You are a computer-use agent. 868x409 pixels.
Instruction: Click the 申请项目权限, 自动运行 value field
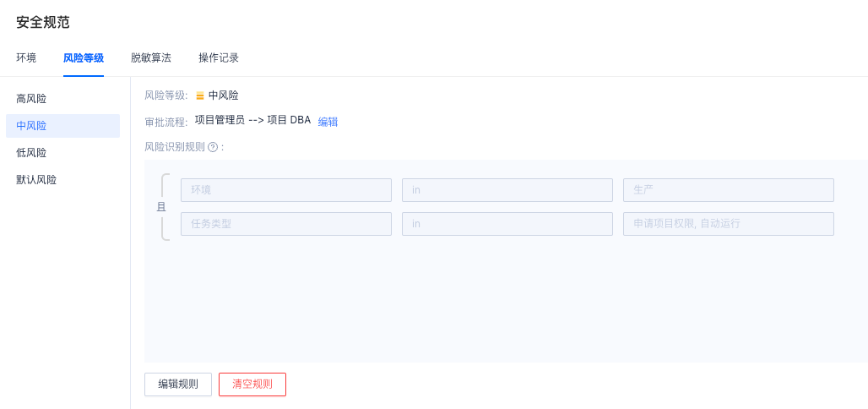728,224
